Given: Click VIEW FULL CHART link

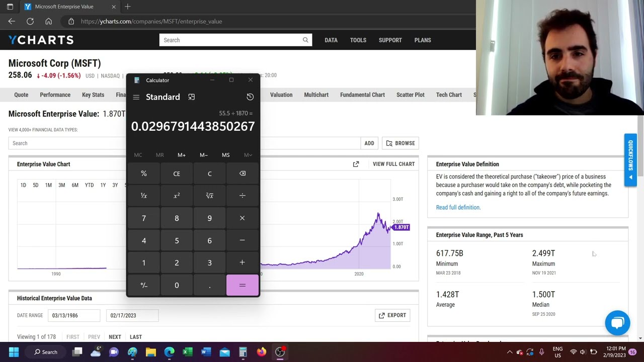Looking at the screenshot, I should [x=394, y=164].
